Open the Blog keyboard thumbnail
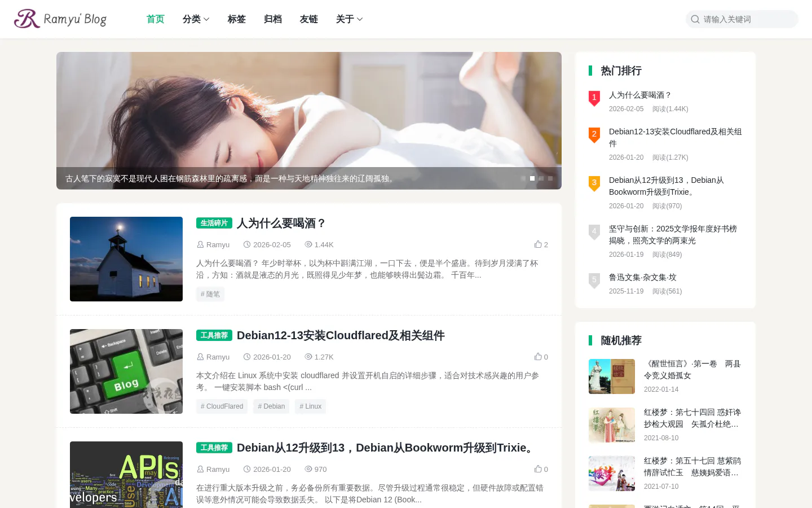This screenshot has height=508, width=812. pos(126,371)
